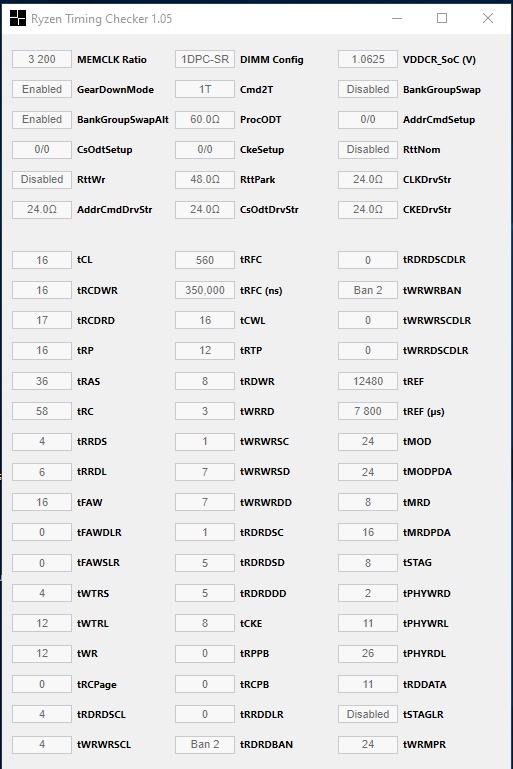Select the tMRDPDA value field

pos(368,532)
